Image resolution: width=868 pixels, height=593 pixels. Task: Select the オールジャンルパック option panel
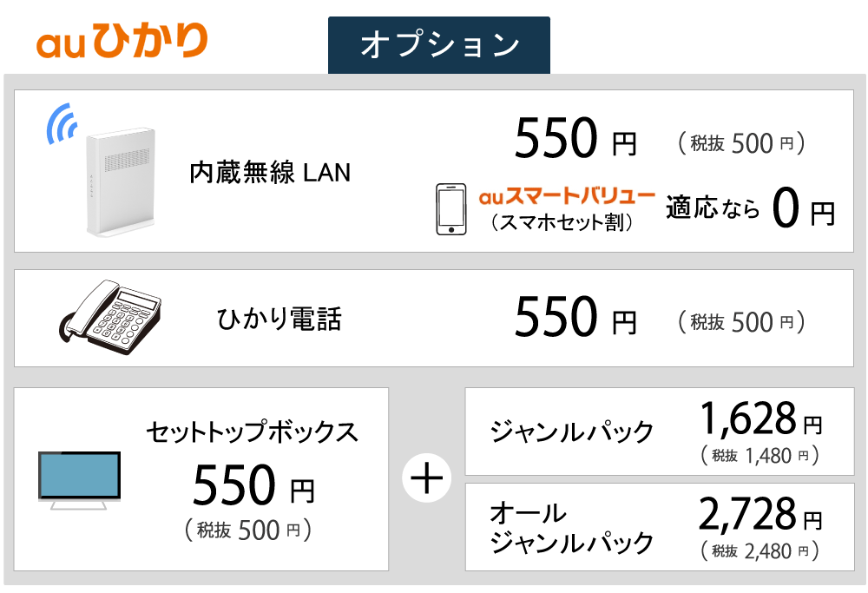[x=660, y=526]
